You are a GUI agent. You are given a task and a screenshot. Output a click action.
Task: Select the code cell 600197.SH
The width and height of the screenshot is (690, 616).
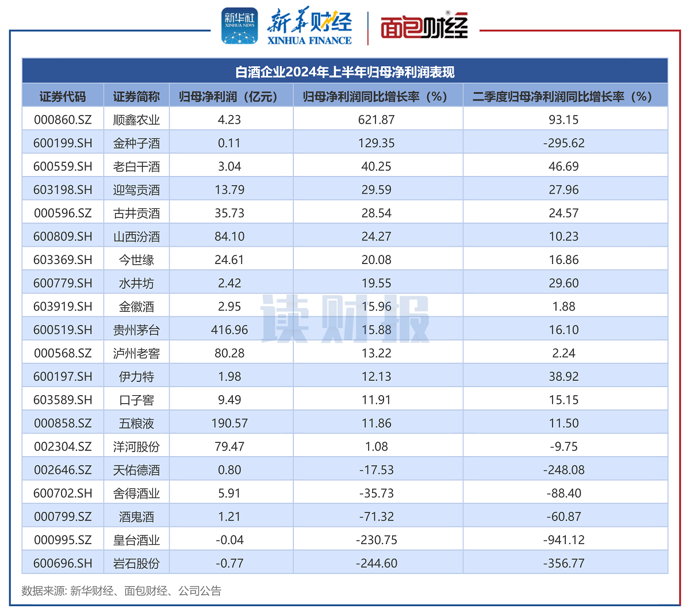63,376
